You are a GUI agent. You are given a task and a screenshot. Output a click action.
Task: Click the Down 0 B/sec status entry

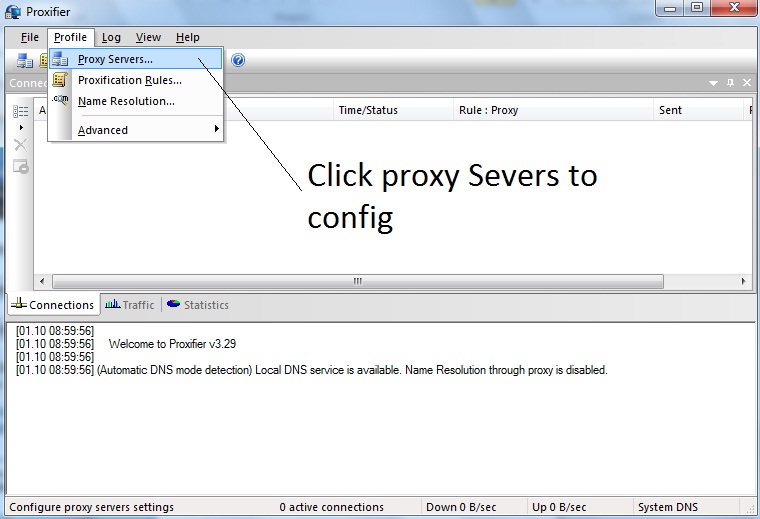pyautogui.click(x=461, y=507)
